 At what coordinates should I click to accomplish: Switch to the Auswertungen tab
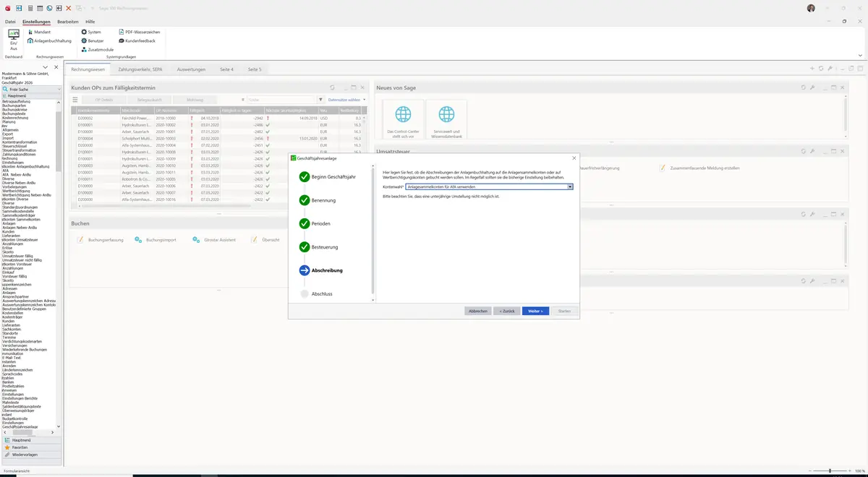(192, 69)
